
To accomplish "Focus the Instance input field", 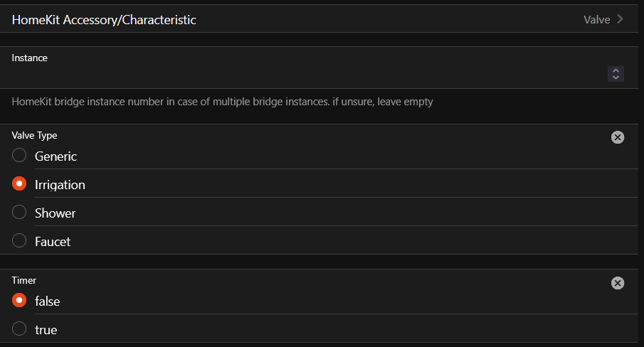I will (306, 74).
